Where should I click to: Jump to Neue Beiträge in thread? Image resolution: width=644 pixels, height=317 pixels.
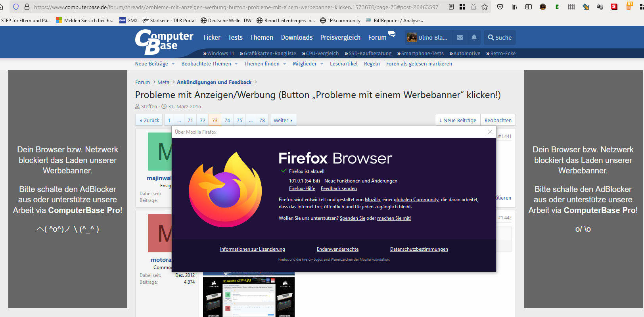[458, 120]
